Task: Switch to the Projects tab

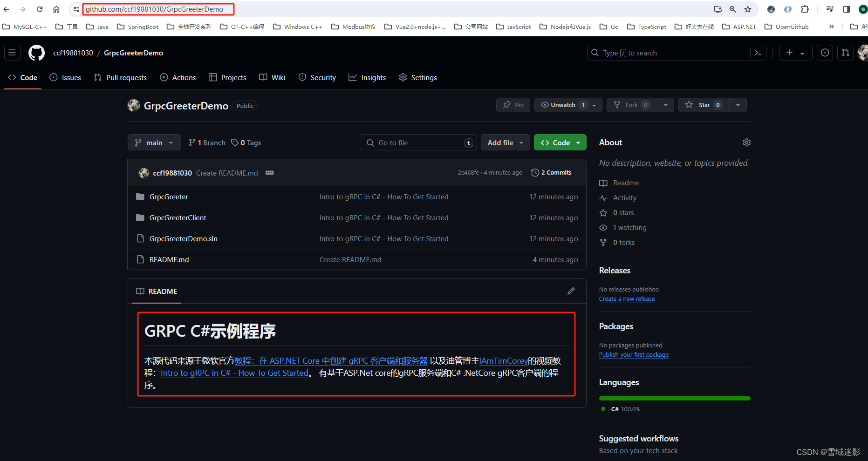Action: click(227, 78)
